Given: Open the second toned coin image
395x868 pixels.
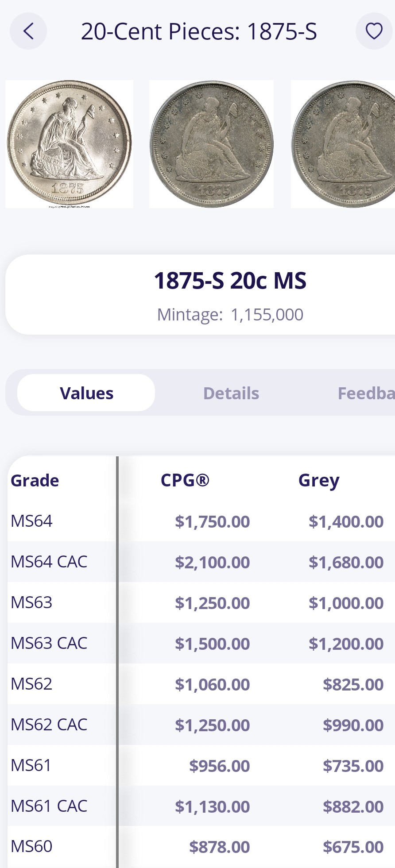Looking at the screenshot, I should coord(211,144).
